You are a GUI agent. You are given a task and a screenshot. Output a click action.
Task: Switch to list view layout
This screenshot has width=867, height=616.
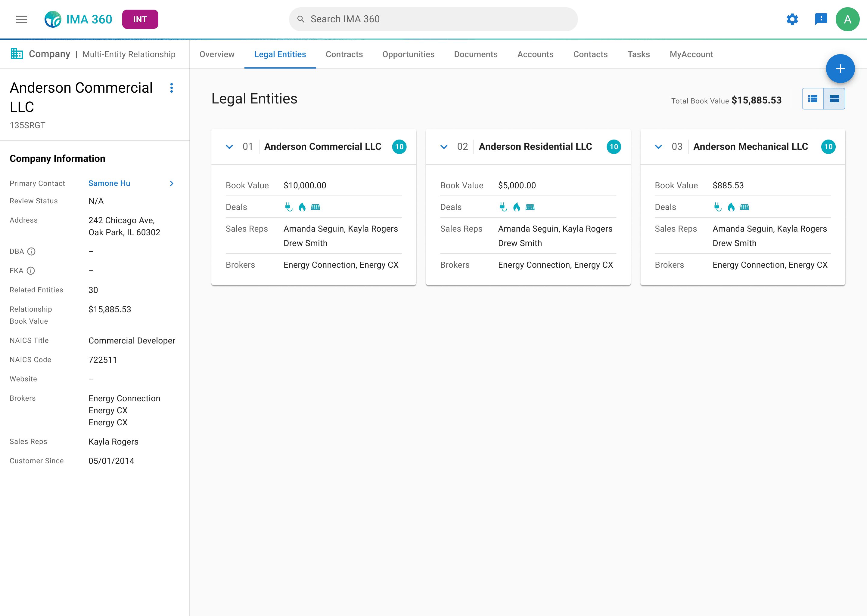[x=813, y=99]
